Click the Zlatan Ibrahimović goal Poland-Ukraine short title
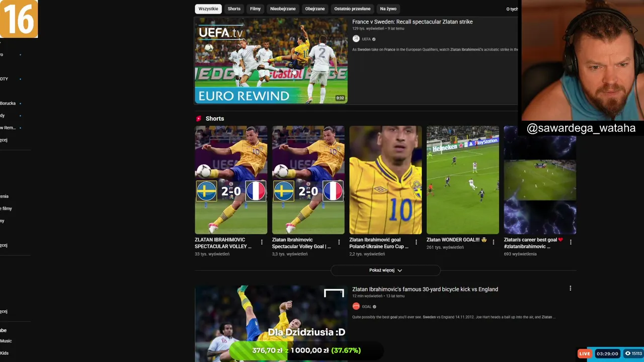 tap(379, 243)
